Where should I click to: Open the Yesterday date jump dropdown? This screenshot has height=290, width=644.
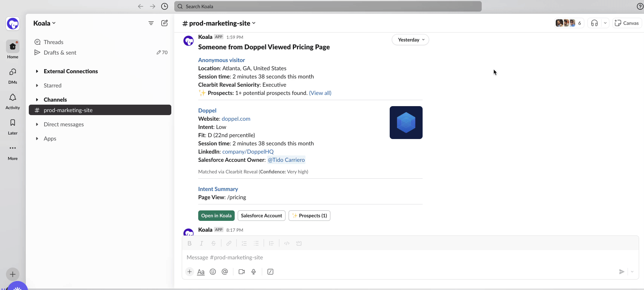[x=410, y=40]
